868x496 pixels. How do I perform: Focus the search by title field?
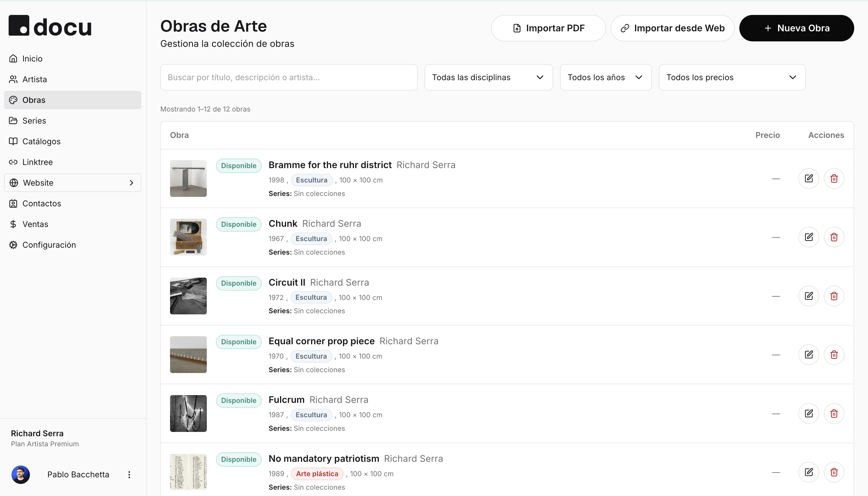click(289, 77)
